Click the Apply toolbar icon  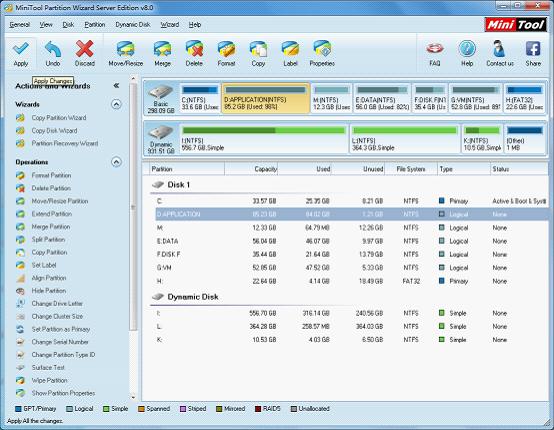coord(20,53)
